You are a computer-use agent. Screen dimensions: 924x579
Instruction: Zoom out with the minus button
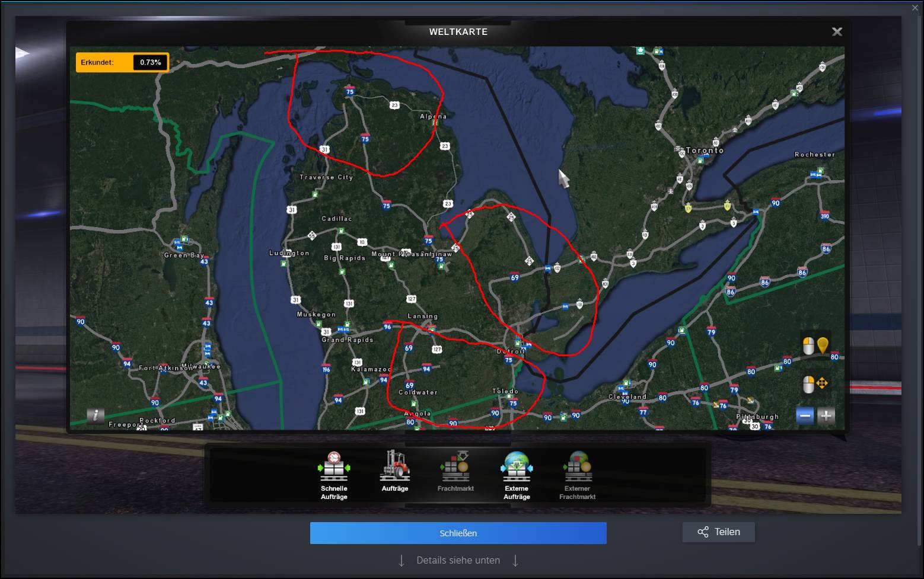pos(805,416)
